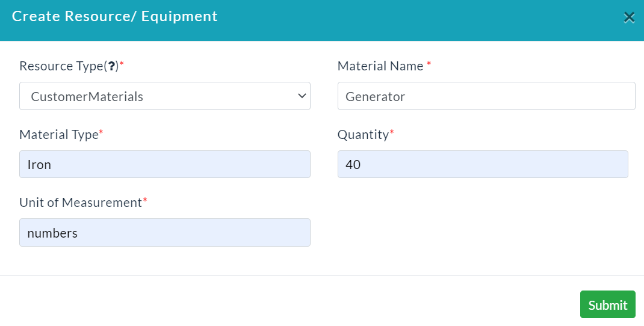Click the Create Resource/ Equipment dialog title

114,16
